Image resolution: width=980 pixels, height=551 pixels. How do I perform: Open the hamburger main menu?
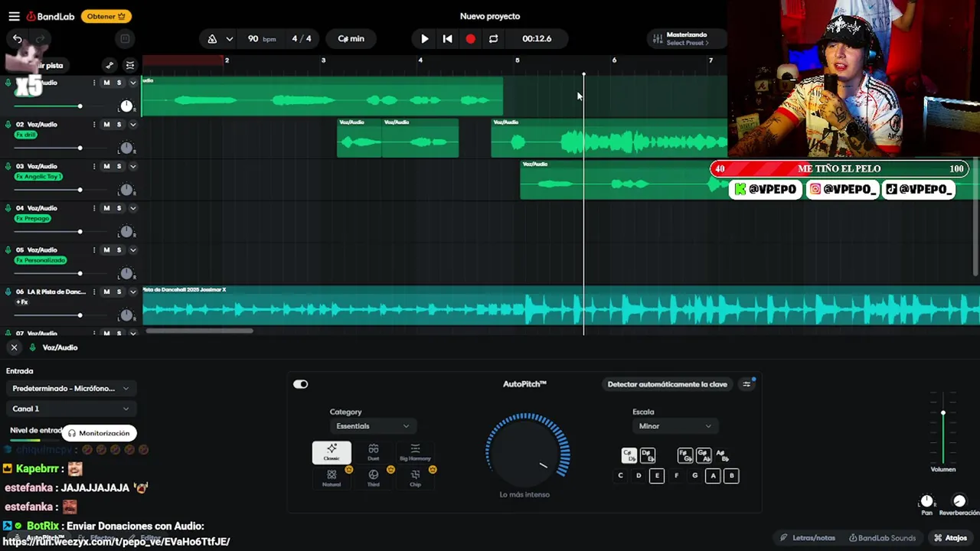point(14,16)
